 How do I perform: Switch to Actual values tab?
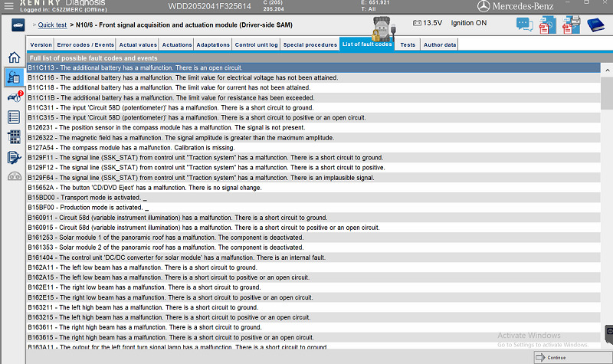(138, 45)
